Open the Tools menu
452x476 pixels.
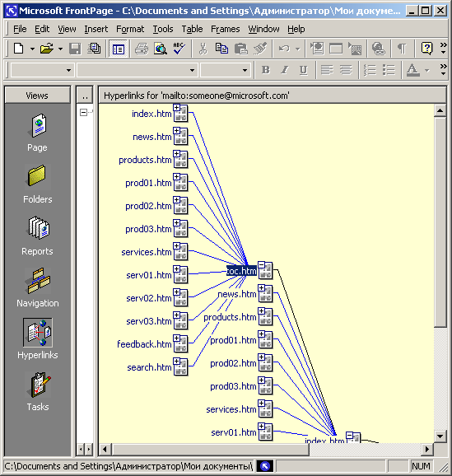163,29
